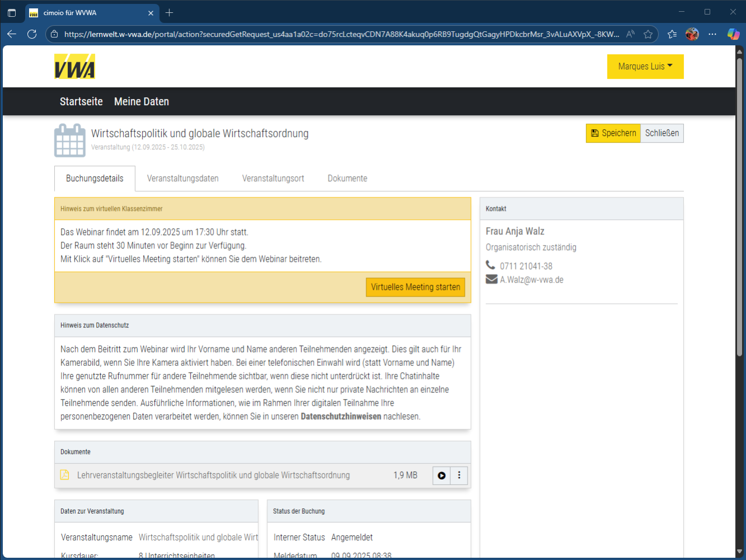Click the VWA logo
This screenshot has width=746, height=560.
coord(74,67)
